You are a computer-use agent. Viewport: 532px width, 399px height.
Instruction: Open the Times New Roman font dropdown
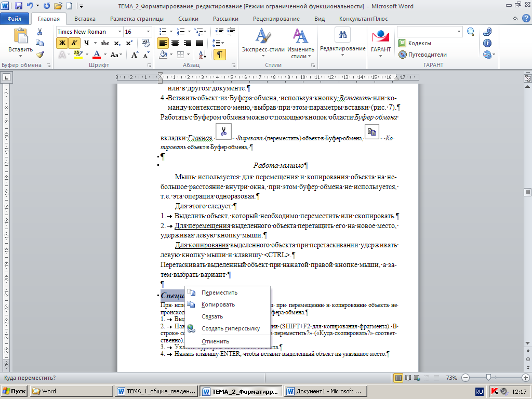119,32
